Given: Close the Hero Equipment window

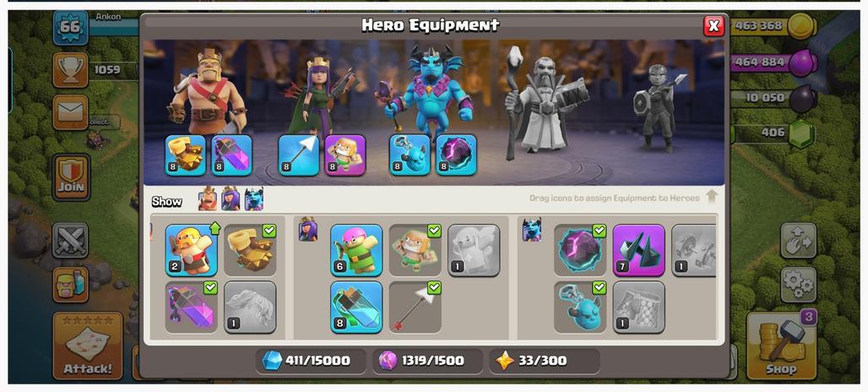Looking at the screenshot, I should coord(714,25).
